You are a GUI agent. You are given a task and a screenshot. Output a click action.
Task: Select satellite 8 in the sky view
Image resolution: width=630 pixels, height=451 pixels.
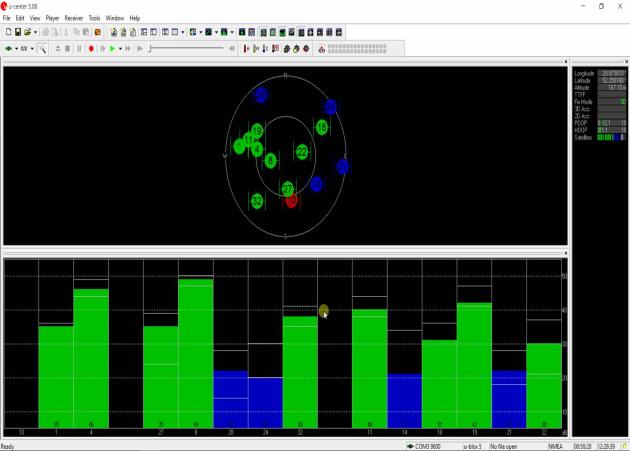270,161
